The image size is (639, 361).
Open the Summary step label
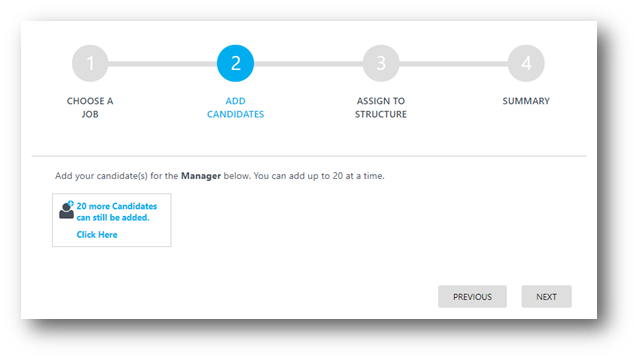pyautogui.click(x=526, y=101)
